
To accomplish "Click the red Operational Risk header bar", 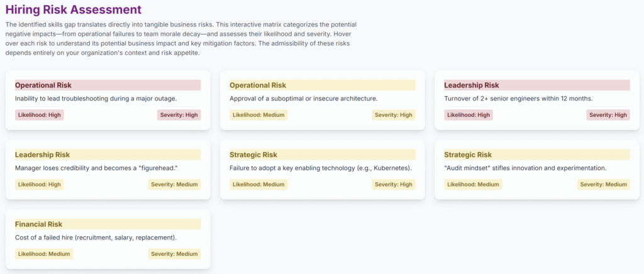I will (108, 85).
